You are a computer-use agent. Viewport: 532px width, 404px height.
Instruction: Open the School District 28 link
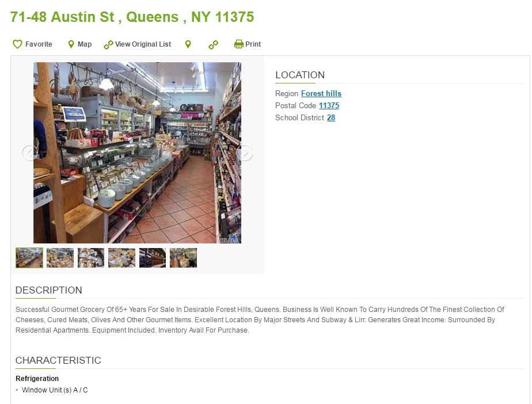pyautogui.click(x=331, y=118)
